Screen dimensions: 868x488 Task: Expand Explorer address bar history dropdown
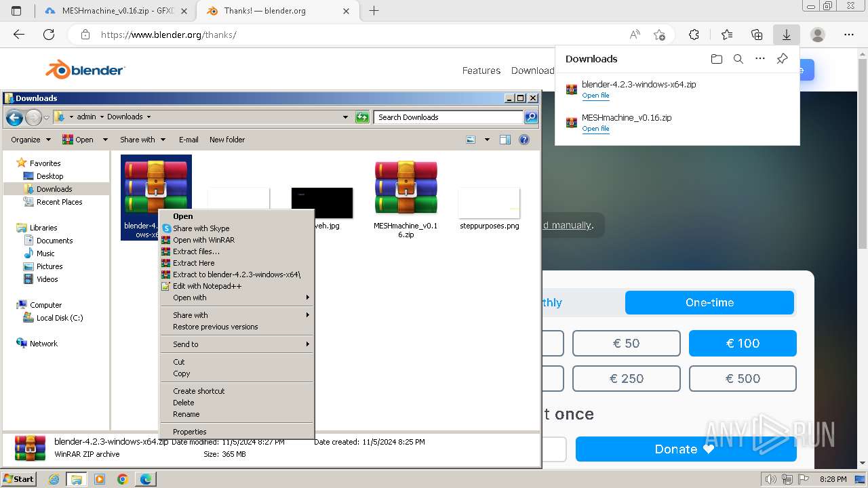(x=345, y=117)
